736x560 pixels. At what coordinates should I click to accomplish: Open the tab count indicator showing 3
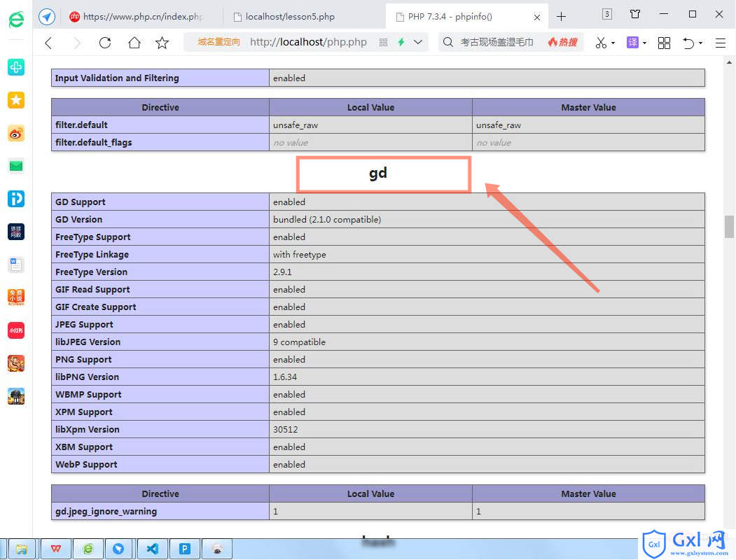[x=606, y=14]
